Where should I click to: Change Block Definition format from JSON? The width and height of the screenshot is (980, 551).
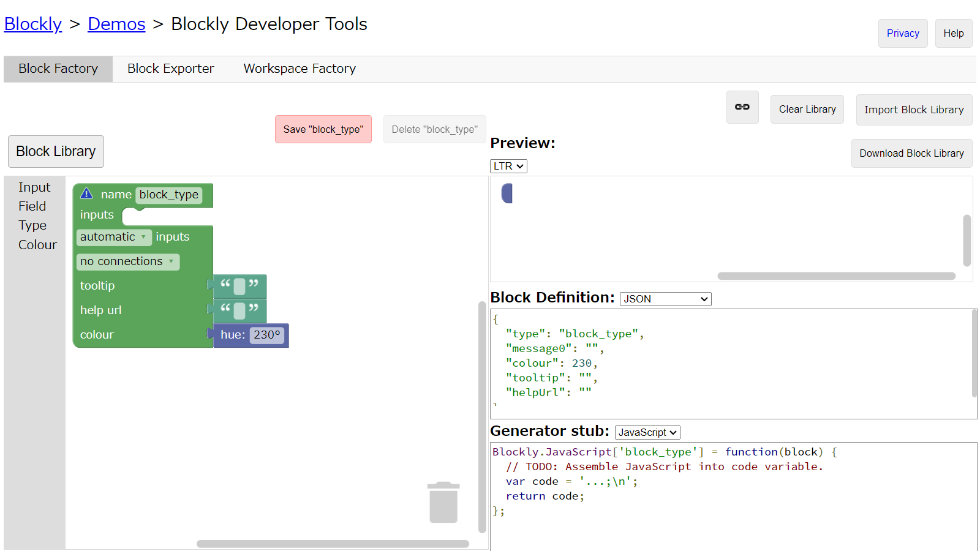click(665, 299)
